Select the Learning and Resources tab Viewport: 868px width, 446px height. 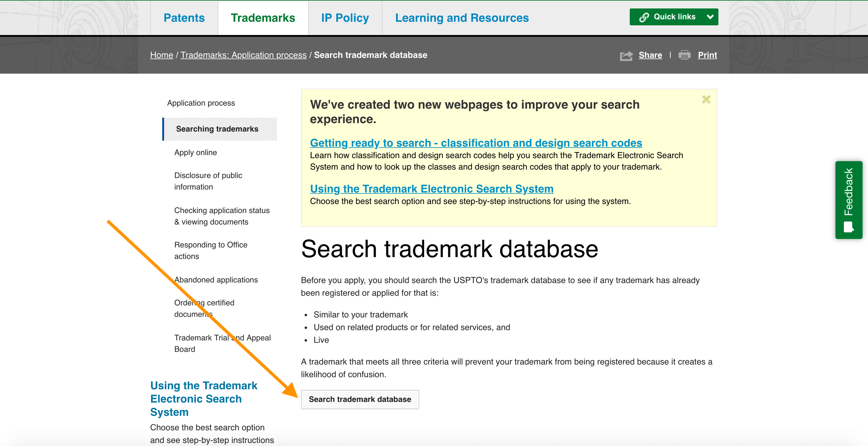click(x=463, y=18)
